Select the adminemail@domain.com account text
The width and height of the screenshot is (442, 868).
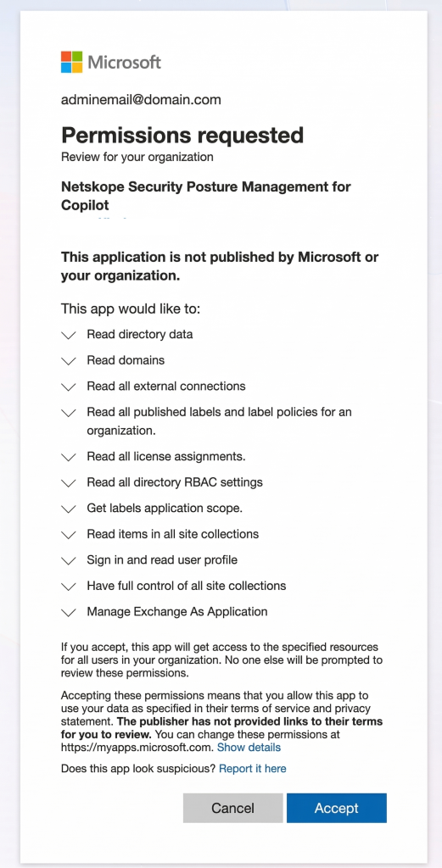(x=141, y=100)
